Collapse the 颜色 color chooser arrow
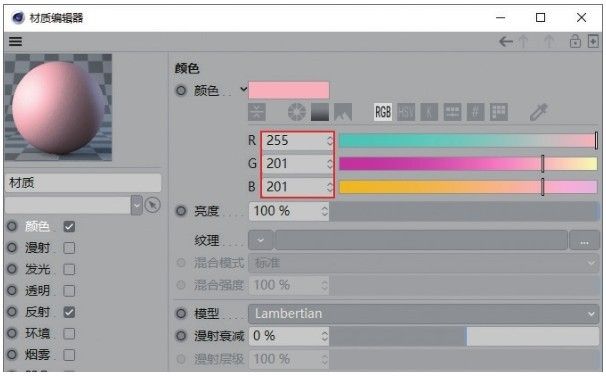 (243, 90)
